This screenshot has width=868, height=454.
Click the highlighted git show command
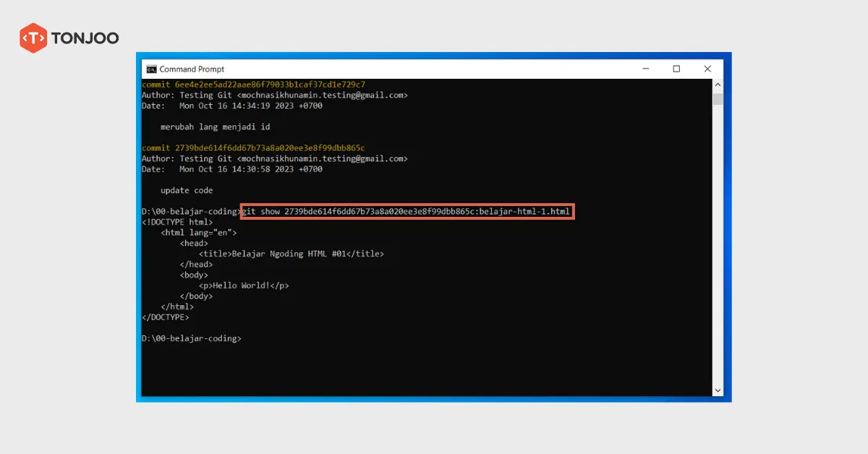407,212
